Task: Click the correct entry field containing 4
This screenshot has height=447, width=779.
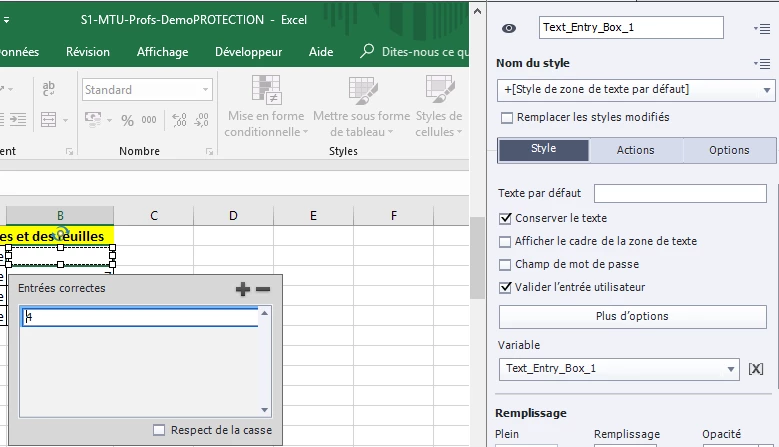Action: [x=140, y=317]
